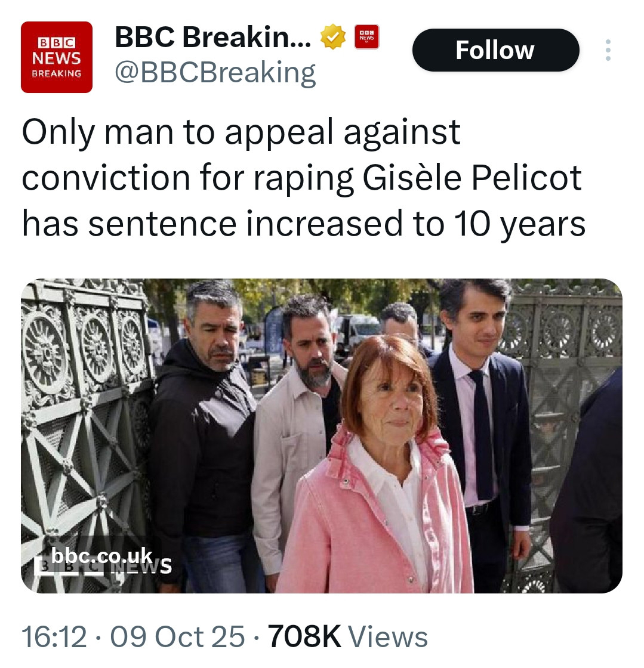
Task: Click the name Gisèle Pelicot in tweet
Action: (472, 178)
